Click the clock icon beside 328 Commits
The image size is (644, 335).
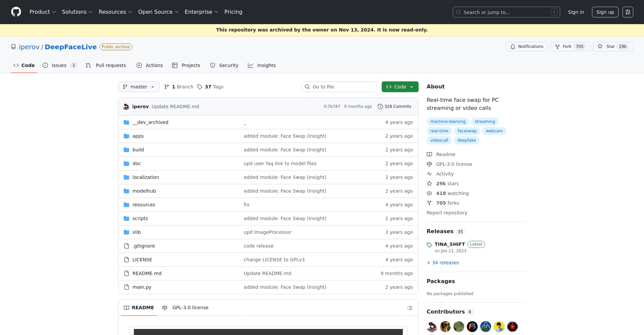pos(380,107)
